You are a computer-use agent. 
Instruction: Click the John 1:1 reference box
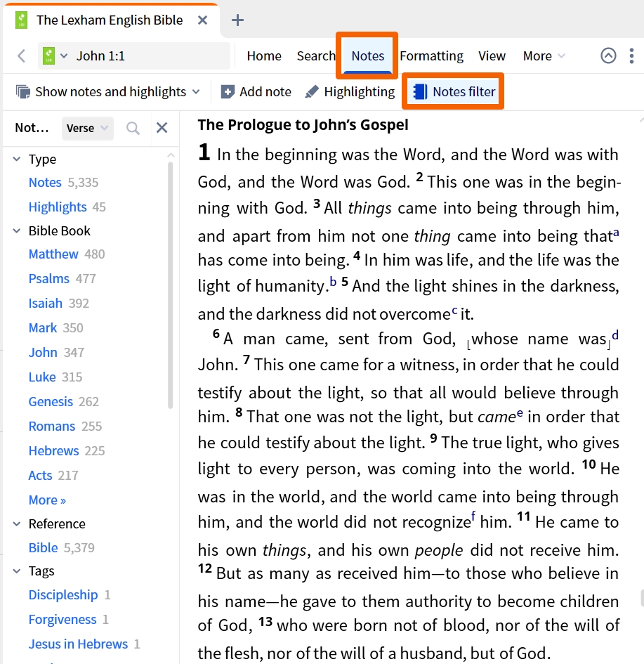(134, 56)
